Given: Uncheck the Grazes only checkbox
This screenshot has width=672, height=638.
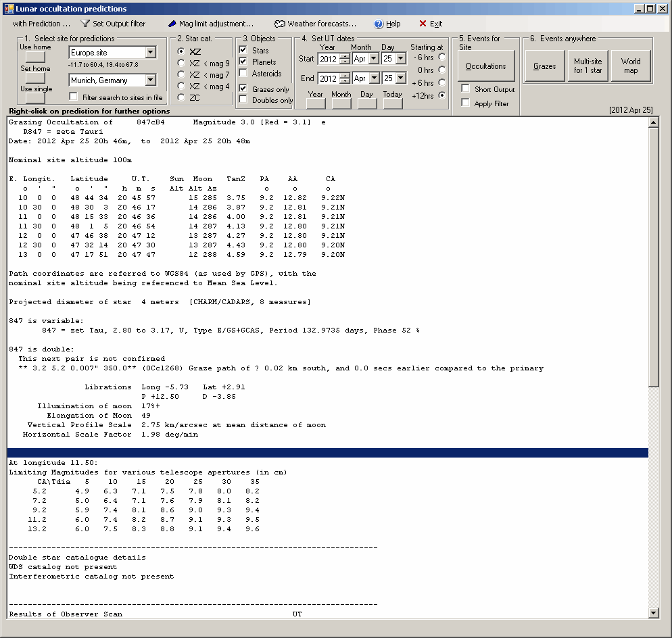Looking at the screenshot, I should click(x=243, y=89).
